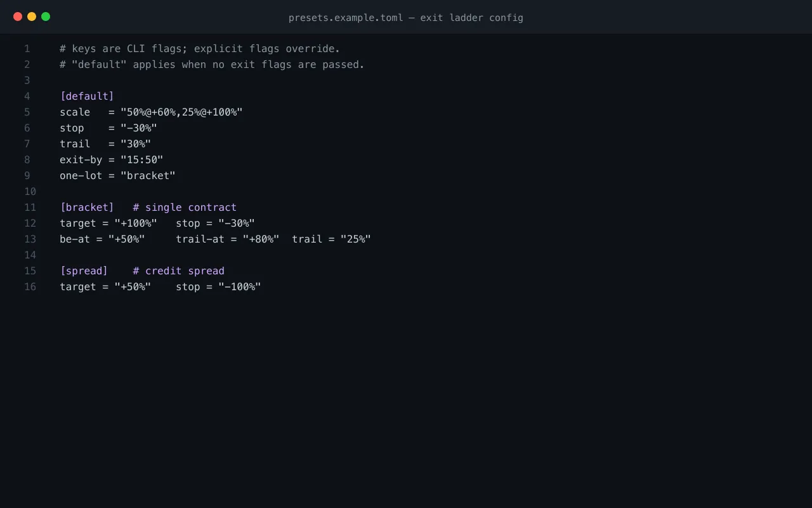The image size is (812, 508).
Task: Click the "bracket" one-lot value
Action: [x=148, y=176]
